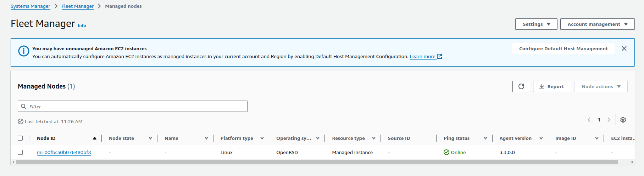
Task: Focus the Filter search field
Action: [x=135, y=106]
